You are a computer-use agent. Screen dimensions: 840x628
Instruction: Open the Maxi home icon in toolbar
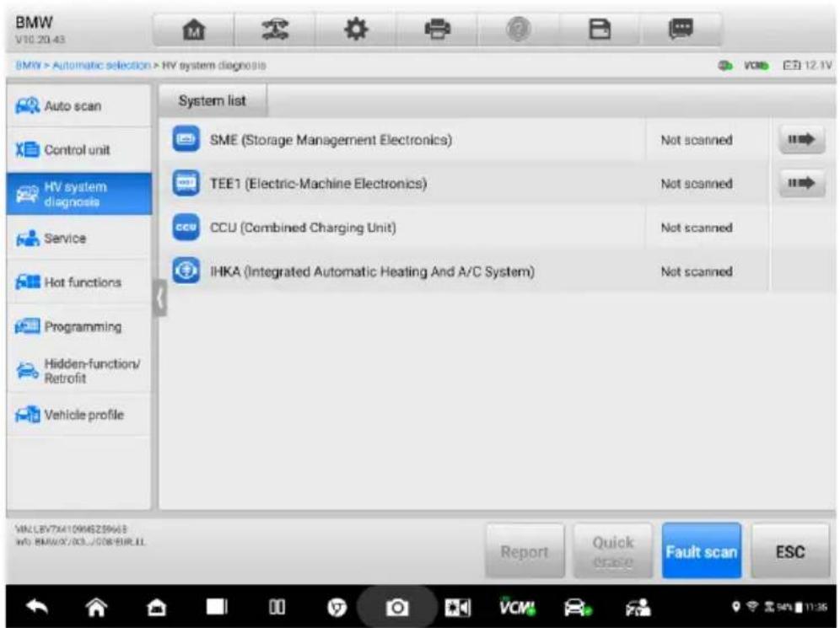(x=193, y=30)
